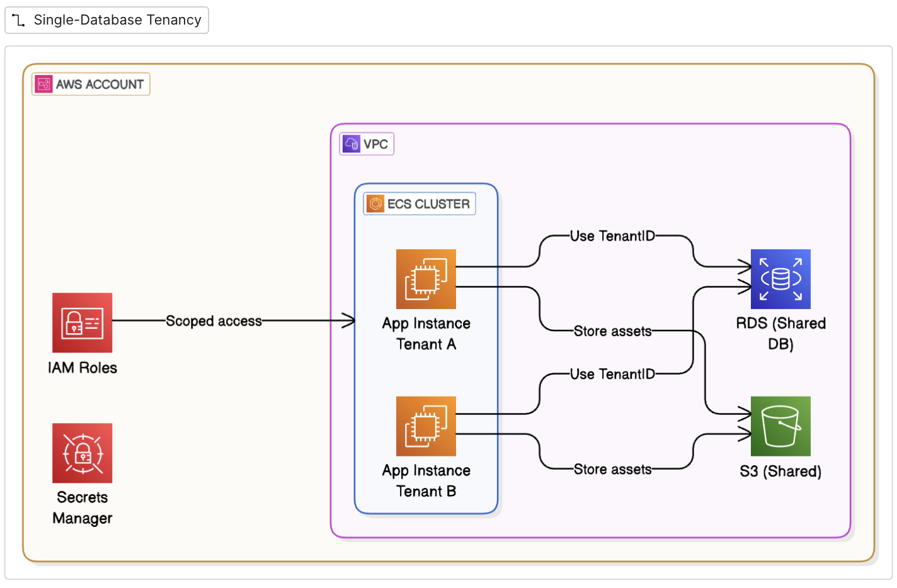This screenshot has width=897, height=588.
Task: Select the VPC cloud icon
Action: click(351, 144)
